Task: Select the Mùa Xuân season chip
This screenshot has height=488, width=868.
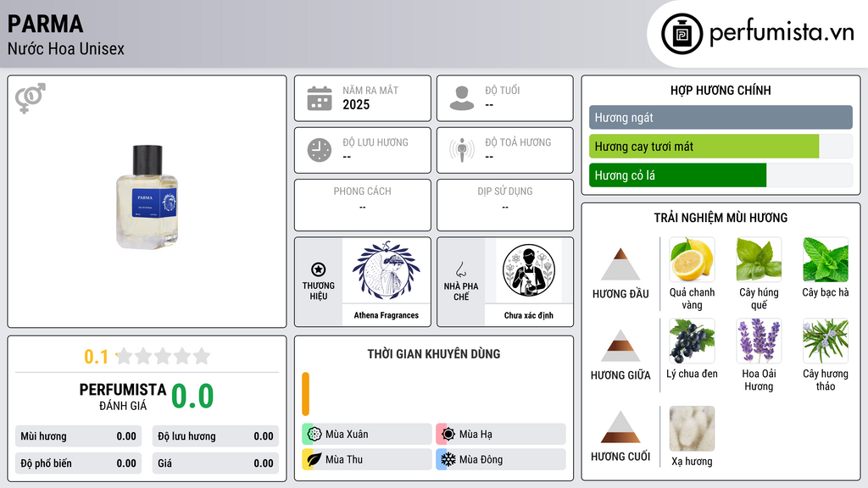Action: (x=367, y=435)
